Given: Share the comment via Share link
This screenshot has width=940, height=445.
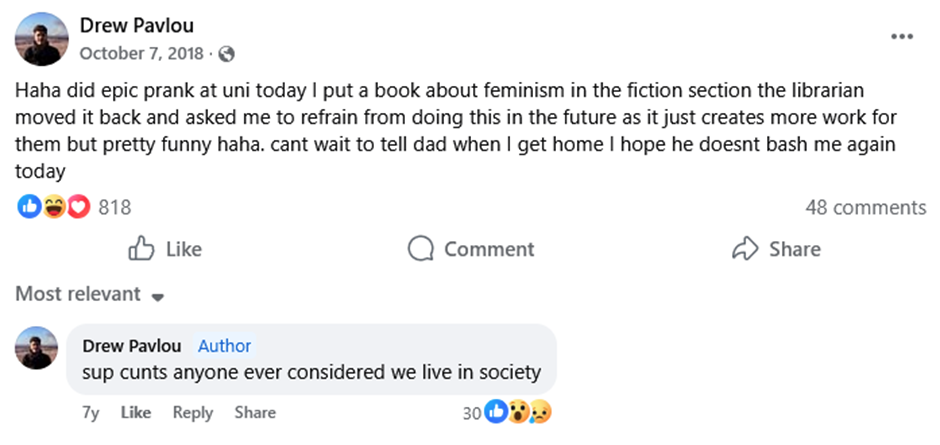Looking at the screenshot, I should [x=255, y=412].
